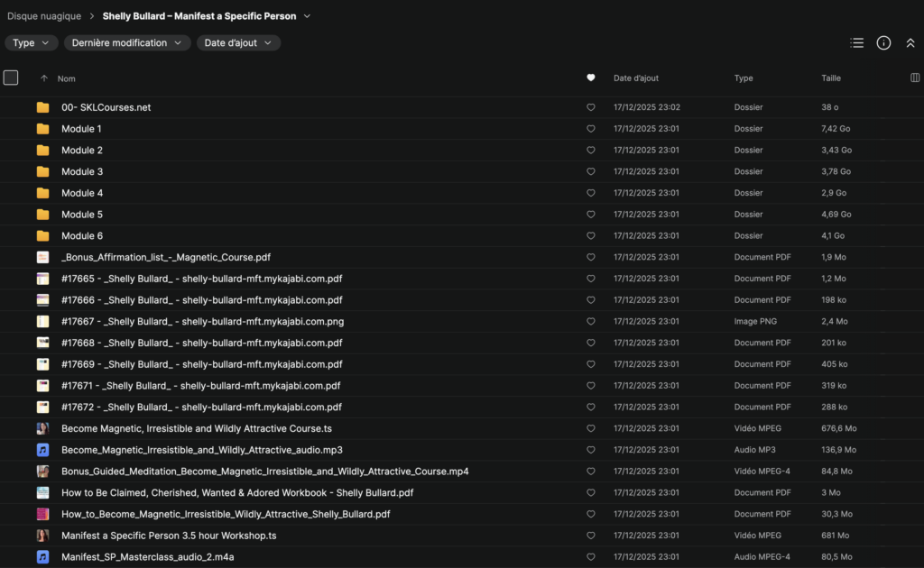Viewport: 924px width, 568px height.
Task: Click the Module 6 folder icon
Action: click(42, 236)
